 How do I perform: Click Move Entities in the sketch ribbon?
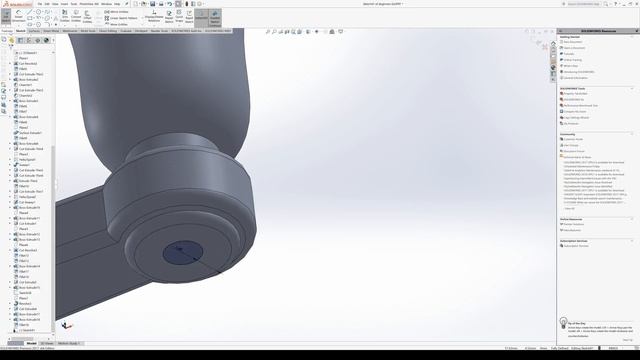tap(116, 24)
